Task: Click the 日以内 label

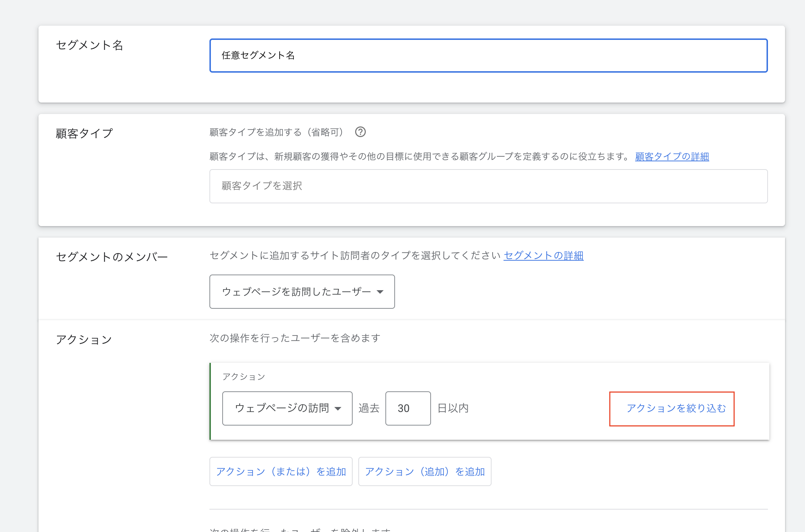Action: 453,408
